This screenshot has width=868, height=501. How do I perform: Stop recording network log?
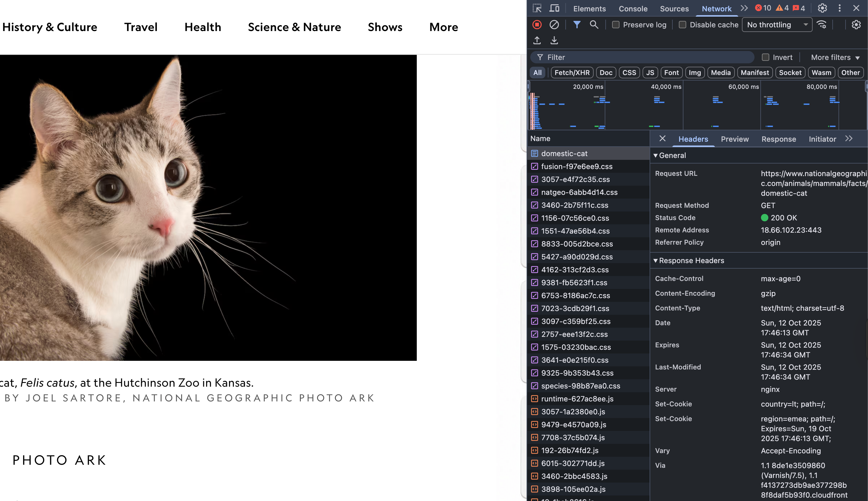coord(537,25)
